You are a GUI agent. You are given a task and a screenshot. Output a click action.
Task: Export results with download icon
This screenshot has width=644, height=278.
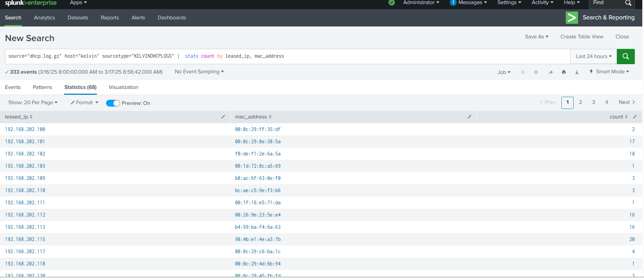click(577, 72)
